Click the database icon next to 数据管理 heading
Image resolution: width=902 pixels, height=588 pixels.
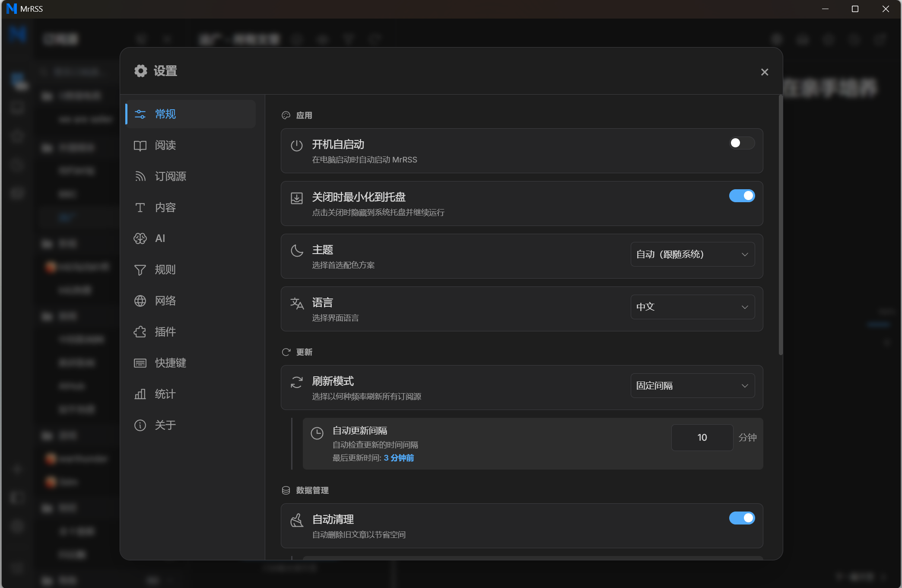coord(286,490)
